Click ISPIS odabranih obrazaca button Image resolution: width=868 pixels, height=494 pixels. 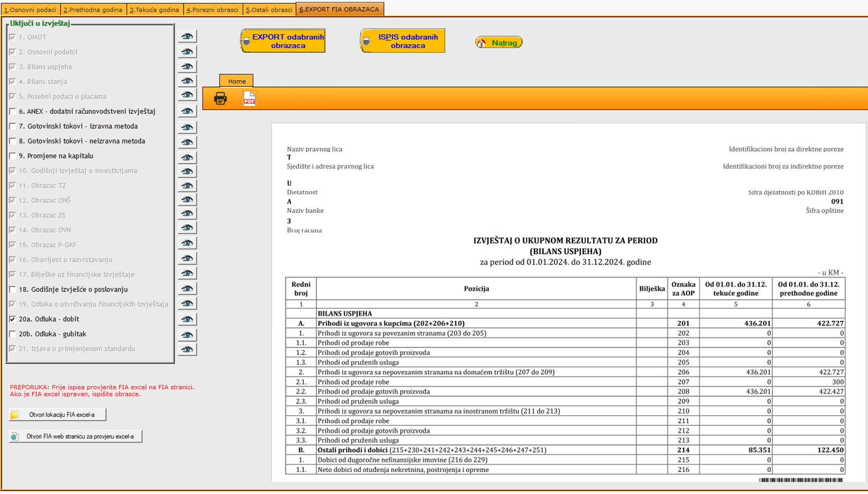tap(402, 41)
